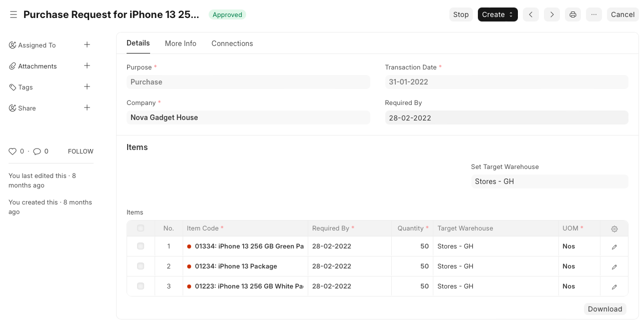644x328 pixels.
Task: Open the sidebar hamburger menu
Action: click(14, 14)
